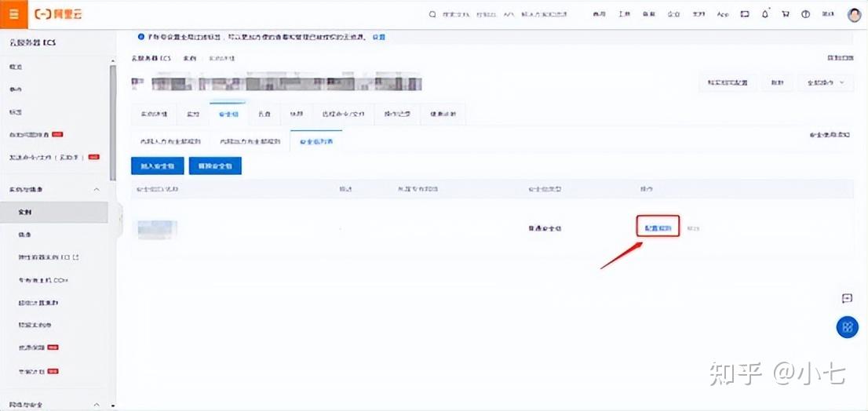The height and width of the screenshot is (411, 868).
Task: Show 内网入方向全部规则 sub-tab
Action: point(170,141)
